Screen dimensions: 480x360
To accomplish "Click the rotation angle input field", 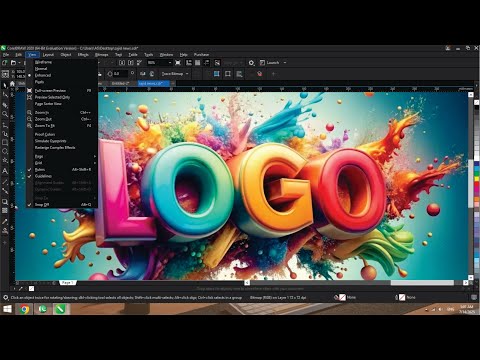I will tap(120, 74).
